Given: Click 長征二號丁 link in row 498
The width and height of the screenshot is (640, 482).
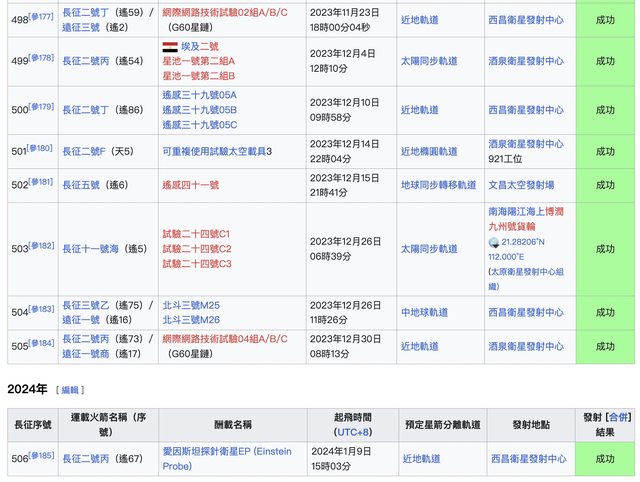Looking at the screenshot, I should 86,13.
